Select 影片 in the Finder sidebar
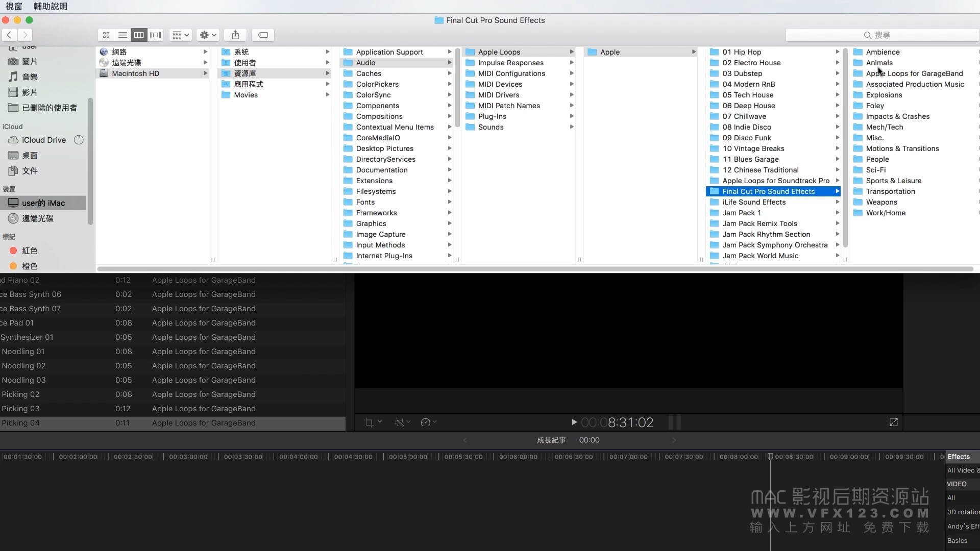 (30, 92)
